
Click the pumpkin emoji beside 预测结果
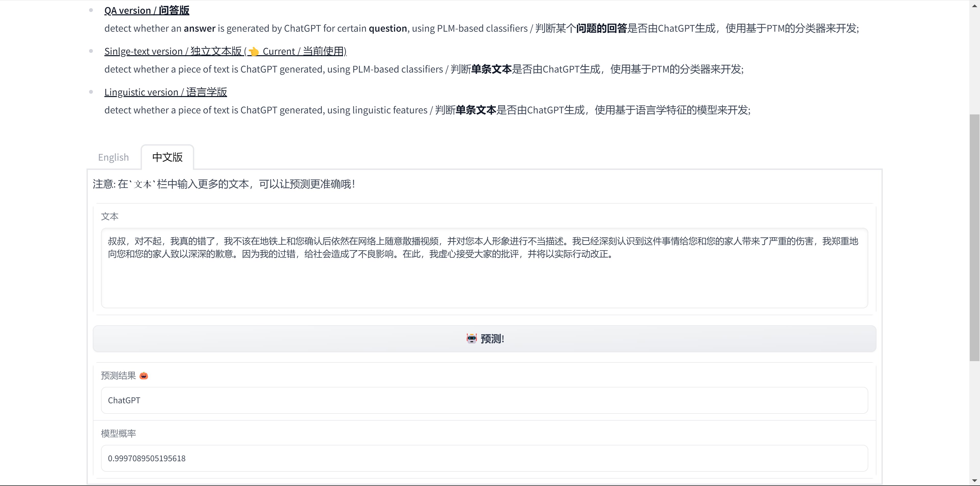coord(143,376)
